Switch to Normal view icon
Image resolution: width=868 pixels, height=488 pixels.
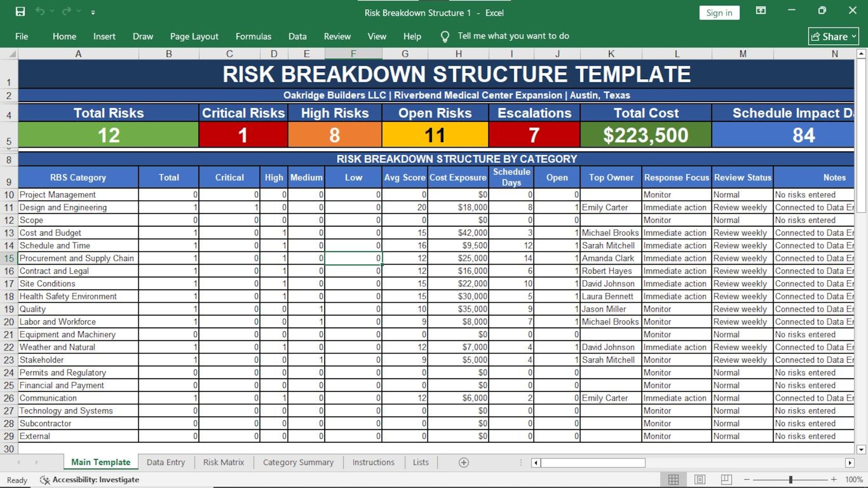pos(673,480)
